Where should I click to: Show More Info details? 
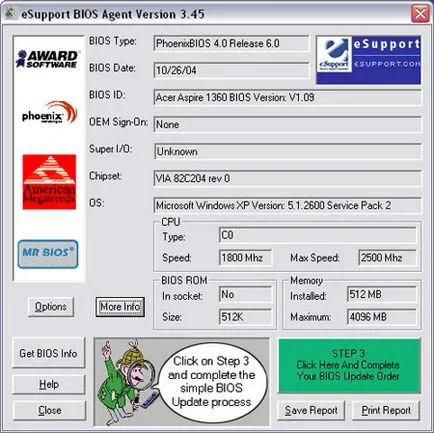(x=120, y=307)
